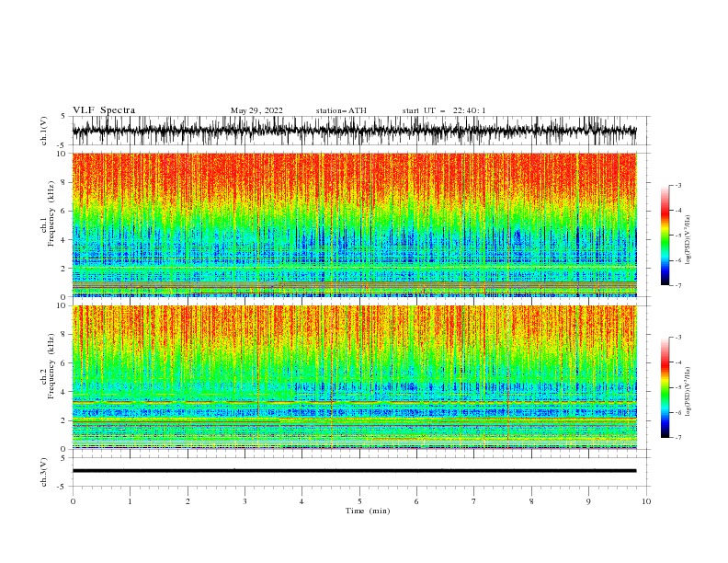Click the "ch.1(V)" waveform axis label
Viewport: 728px width, 563px height.
(x=44, y=131)
